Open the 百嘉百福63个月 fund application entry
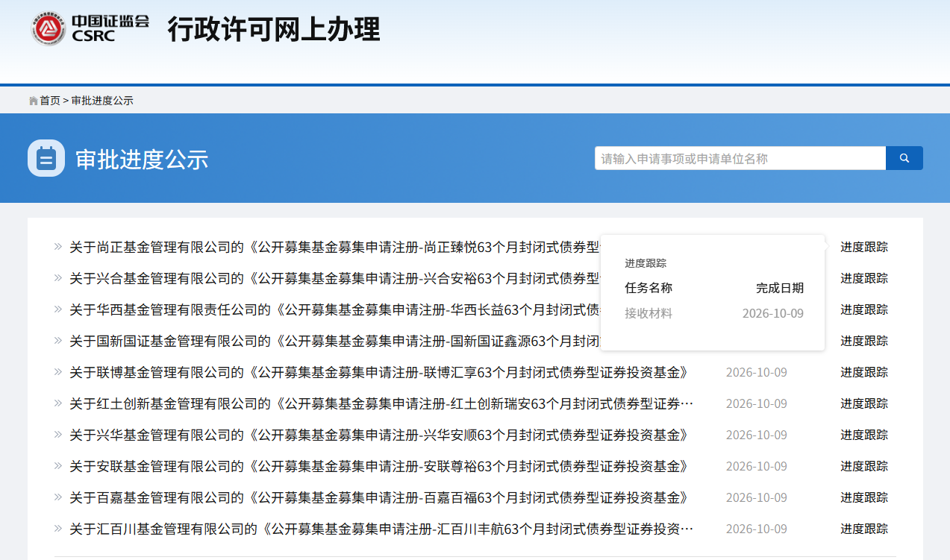950x560 pixels. [379, 497]
